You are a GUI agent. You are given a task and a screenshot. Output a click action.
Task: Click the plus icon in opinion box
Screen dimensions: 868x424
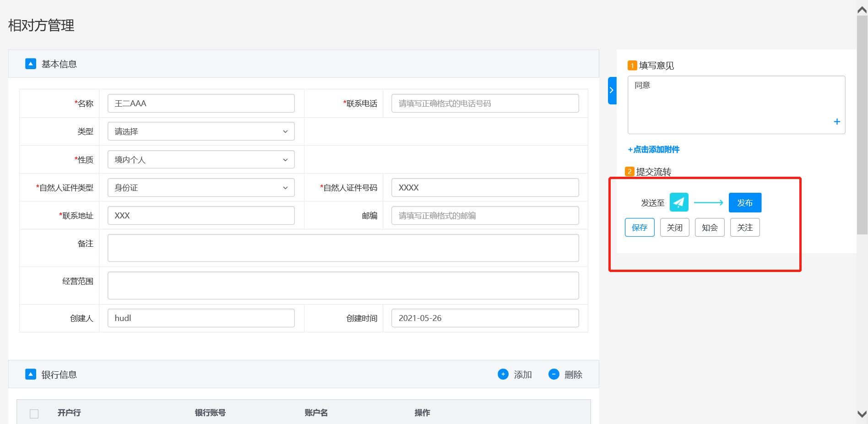tap(836, 122)
